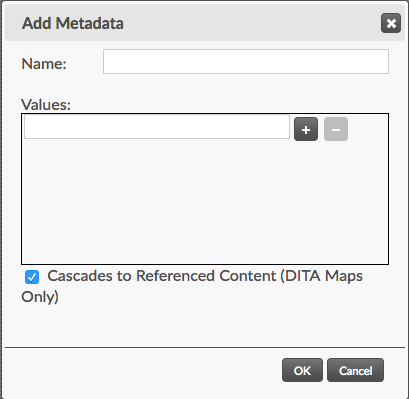Click the dark add-value button beside the value field
The width and height of the screenshot is (409, 399).
click(x=306, y=129)
